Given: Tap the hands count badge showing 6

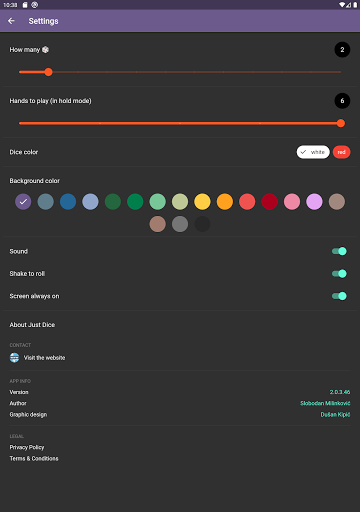Looking at the screenshot, I should [x=342, y=101].
